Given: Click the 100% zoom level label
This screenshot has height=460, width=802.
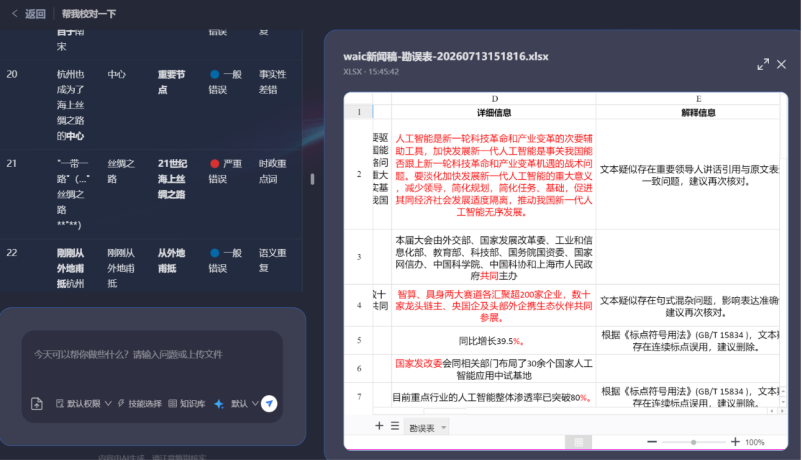Looking at the screenshot, I should [754, 442].
